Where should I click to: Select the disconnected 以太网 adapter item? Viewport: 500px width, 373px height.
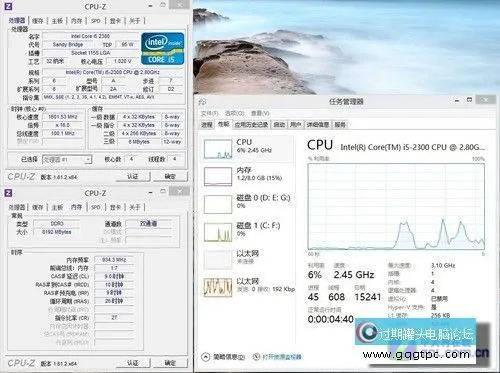tap(247, 259)
